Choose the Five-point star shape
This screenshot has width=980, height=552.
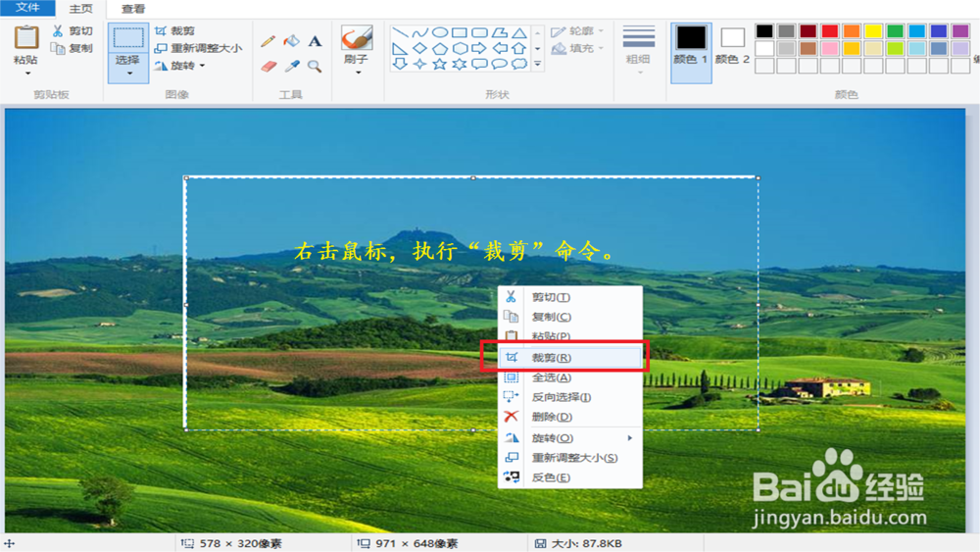pos(440,64)
